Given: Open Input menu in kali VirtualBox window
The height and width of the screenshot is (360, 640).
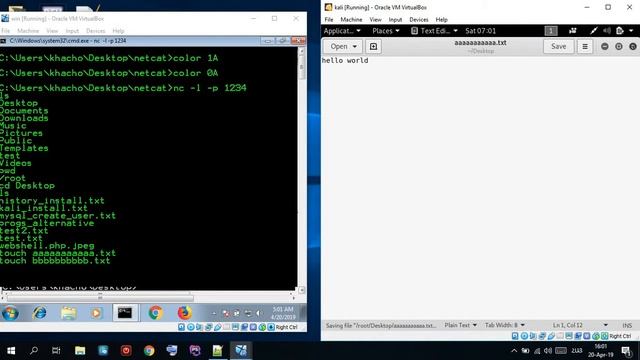Looking at the screenshot, I should tap(395, 20).
